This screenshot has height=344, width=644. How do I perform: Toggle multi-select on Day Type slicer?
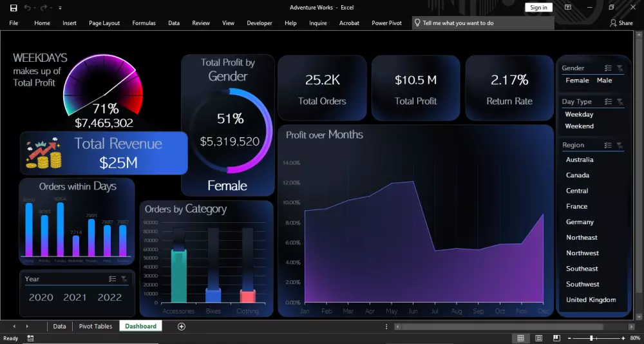(x=609, y=102)
